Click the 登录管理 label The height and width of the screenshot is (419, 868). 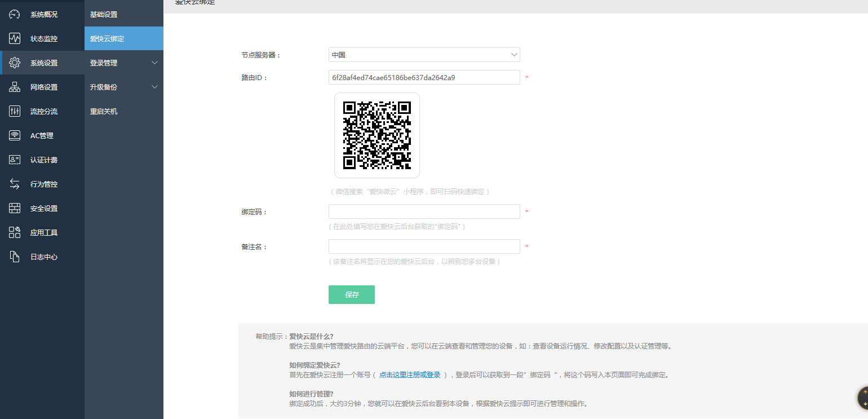point(104,63)
